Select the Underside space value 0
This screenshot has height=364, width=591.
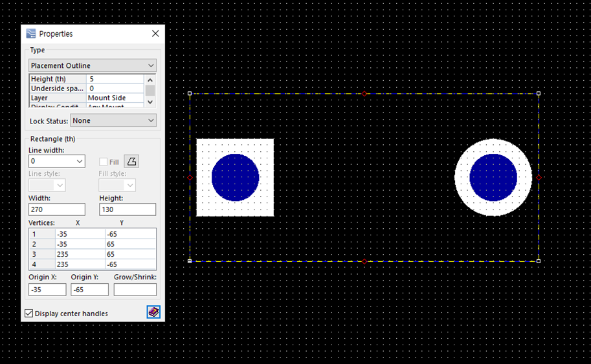point(115,89)
